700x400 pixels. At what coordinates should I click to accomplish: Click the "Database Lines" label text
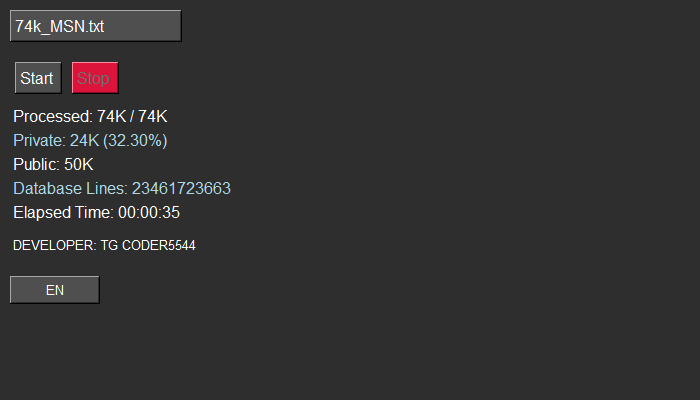point(70,188)
